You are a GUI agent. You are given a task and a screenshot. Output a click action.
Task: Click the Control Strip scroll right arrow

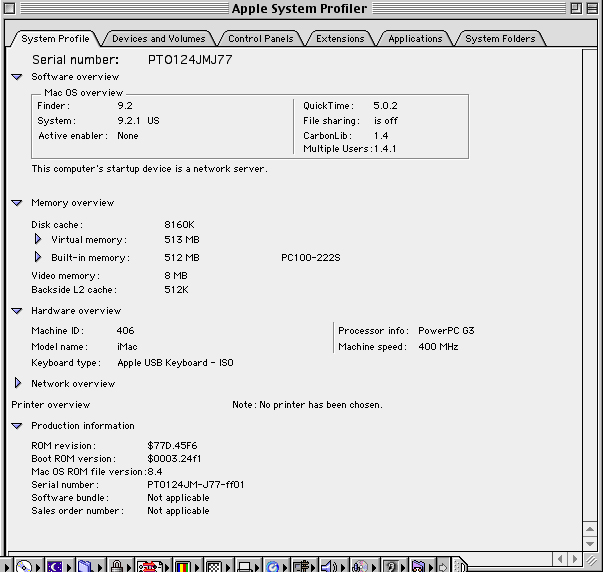coord(443,567)
